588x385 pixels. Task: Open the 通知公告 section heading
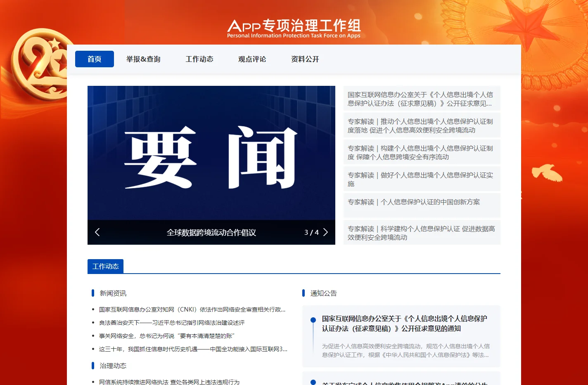[x=324, y=293]
